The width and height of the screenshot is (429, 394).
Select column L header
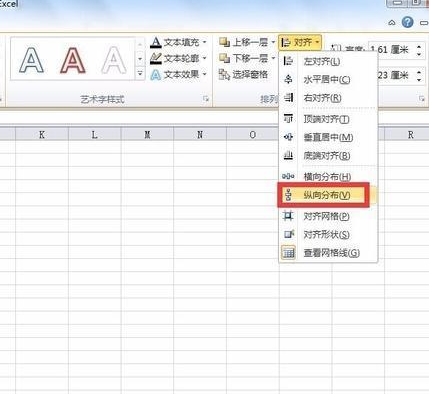[x=94, y=134]
